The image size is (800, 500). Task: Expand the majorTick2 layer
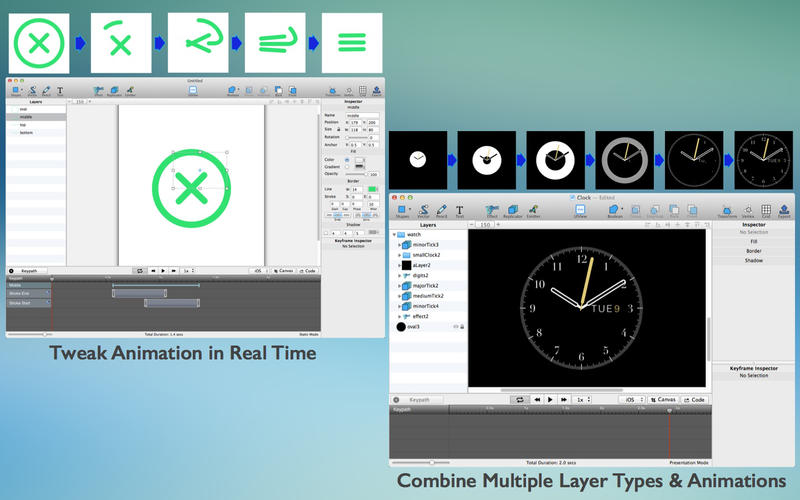click(399, 286)
